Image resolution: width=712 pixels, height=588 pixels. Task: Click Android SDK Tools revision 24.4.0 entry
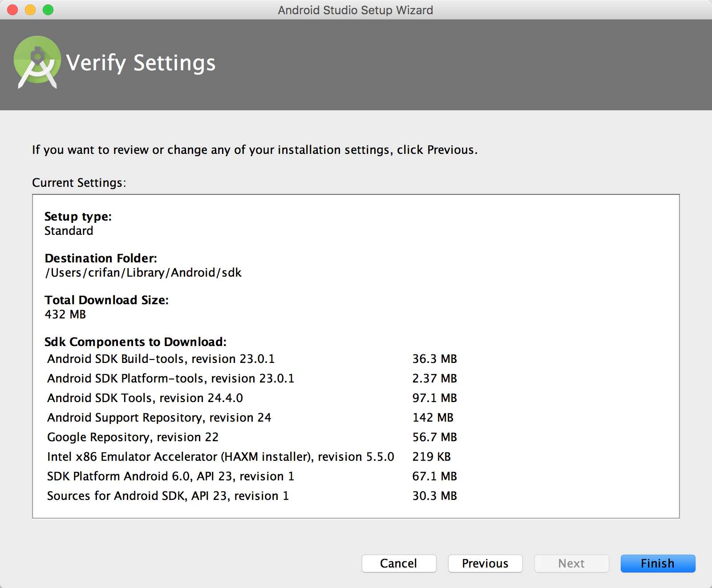tap(145, 398)
